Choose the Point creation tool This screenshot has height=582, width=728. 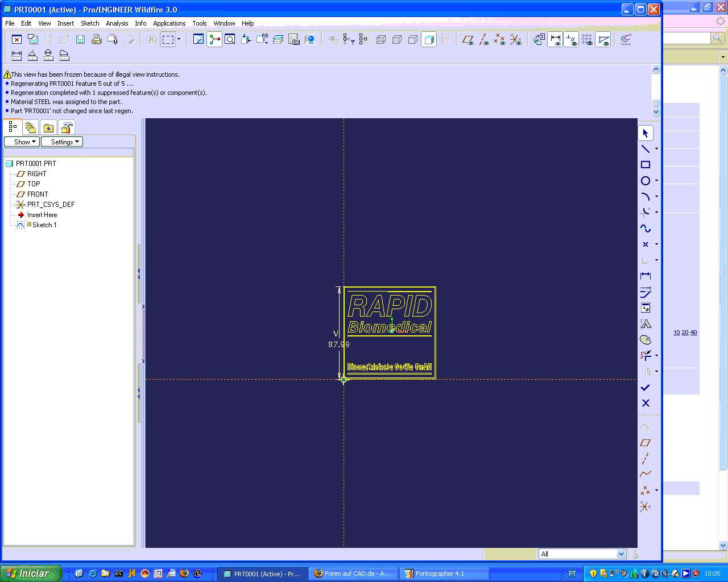click(646, 244)
